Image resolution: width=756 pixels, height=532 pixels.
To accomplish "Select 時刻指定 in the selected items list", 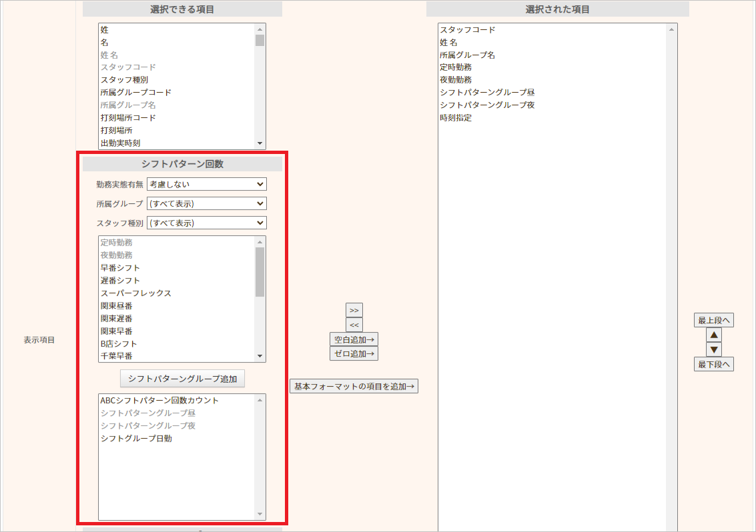I will click(x=456, y=118).
